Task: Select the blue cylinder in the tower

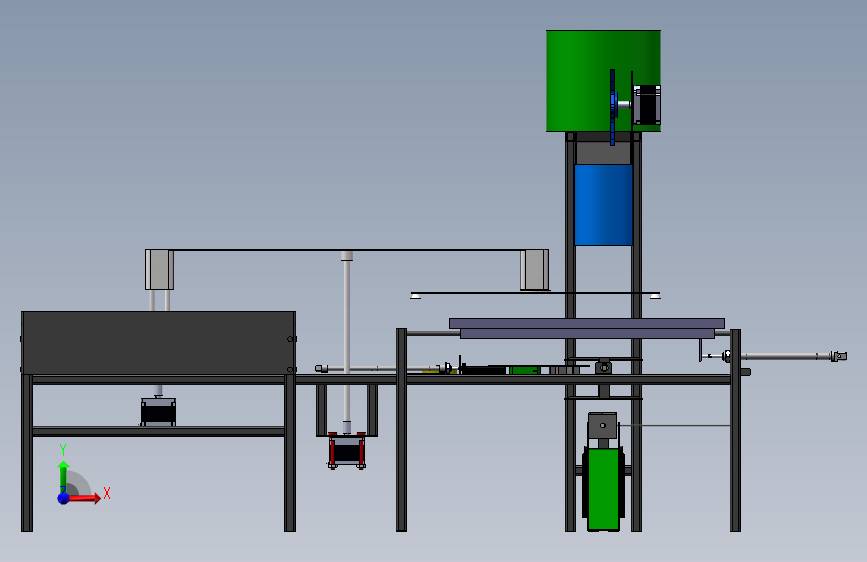Action: click(x=603, y=205)
